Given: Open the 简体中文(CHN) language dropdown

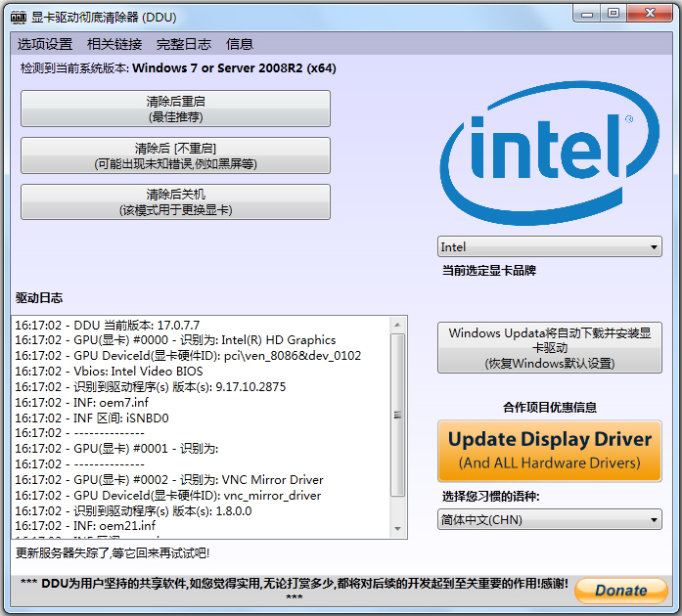Looking at the screenshot, I should click(x=550, y=519).
